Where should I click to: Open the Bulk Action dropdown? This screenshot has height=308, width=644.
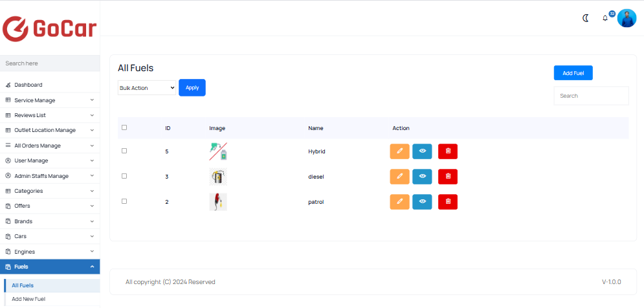147,88
